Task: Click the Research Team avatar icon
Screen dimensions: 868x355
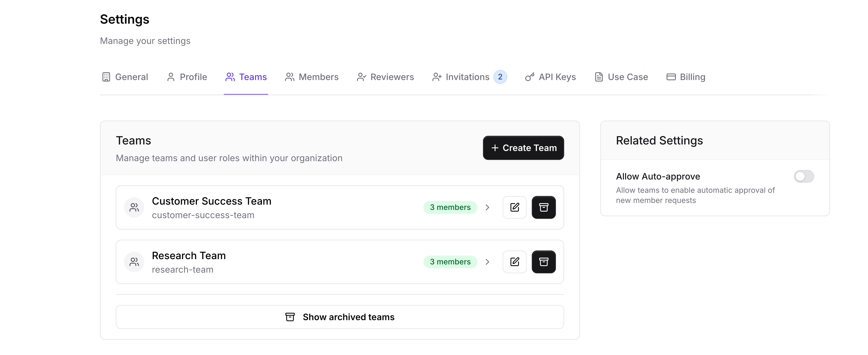Action: pyautogui.click(x=134, y=262)
